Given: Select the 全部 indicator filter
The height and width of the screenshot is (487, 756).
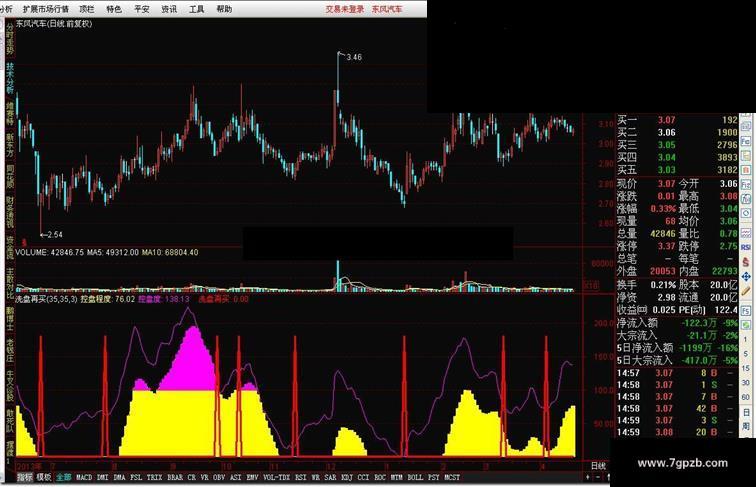Looking at the screenshot, I should (x=64, y=477).
